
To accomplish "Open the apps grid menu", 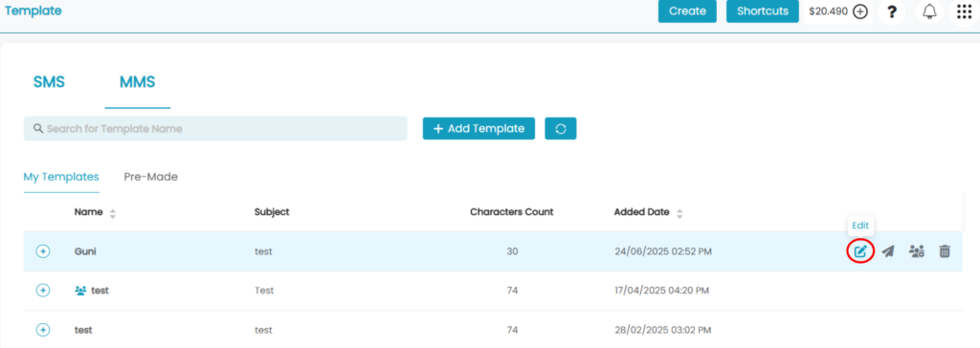I will (x=965, y=11).
